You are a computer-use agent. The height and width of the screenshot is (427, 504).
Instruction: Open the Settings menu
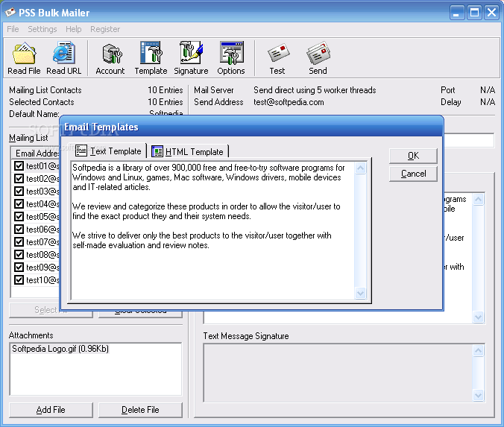pyautogui.click(x=42, y=29)
